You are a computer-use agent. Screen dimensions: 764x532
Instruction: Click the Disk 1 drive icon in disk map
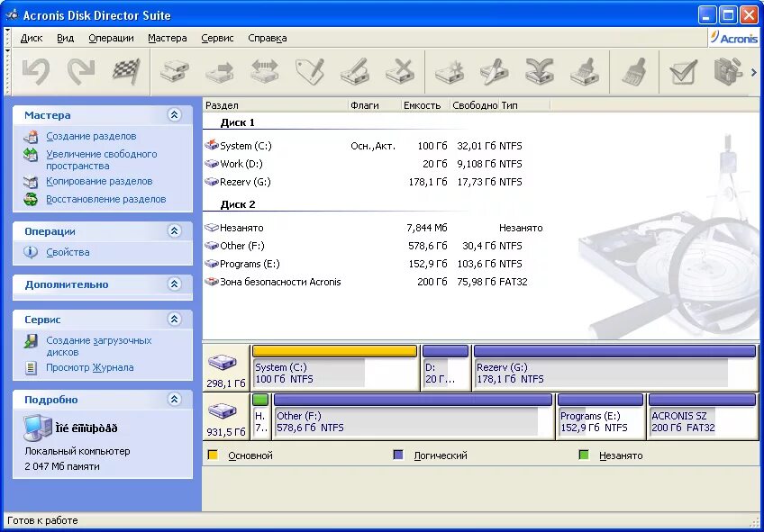point(223,362)
